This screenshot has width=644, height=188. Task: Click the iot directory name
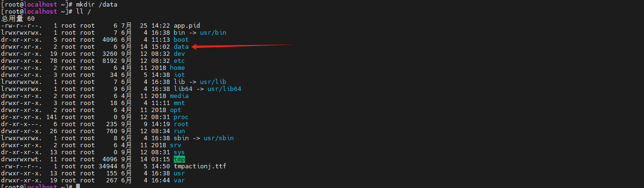pos(179,75)
